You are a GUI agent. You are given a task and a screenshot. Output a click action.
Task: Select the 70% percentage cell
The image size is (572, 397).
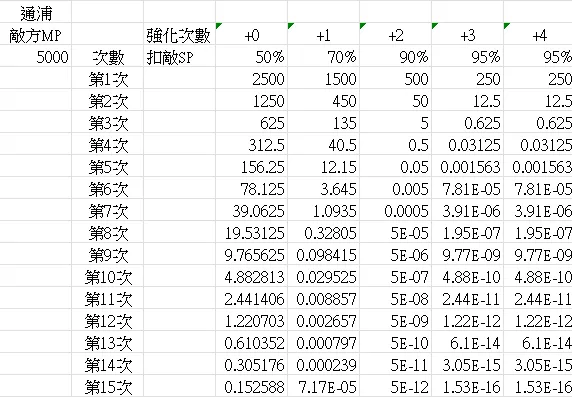(x=324, y=56)
